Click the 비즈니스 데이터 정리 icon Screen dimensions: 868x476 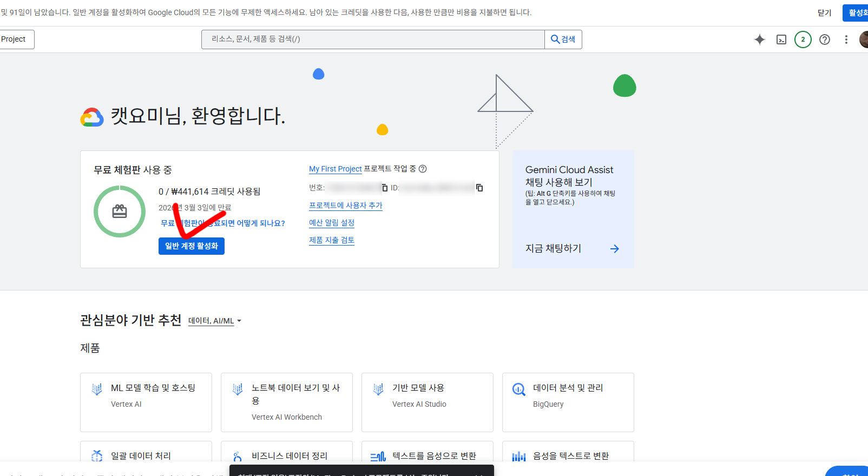click(x=238, y=457)
